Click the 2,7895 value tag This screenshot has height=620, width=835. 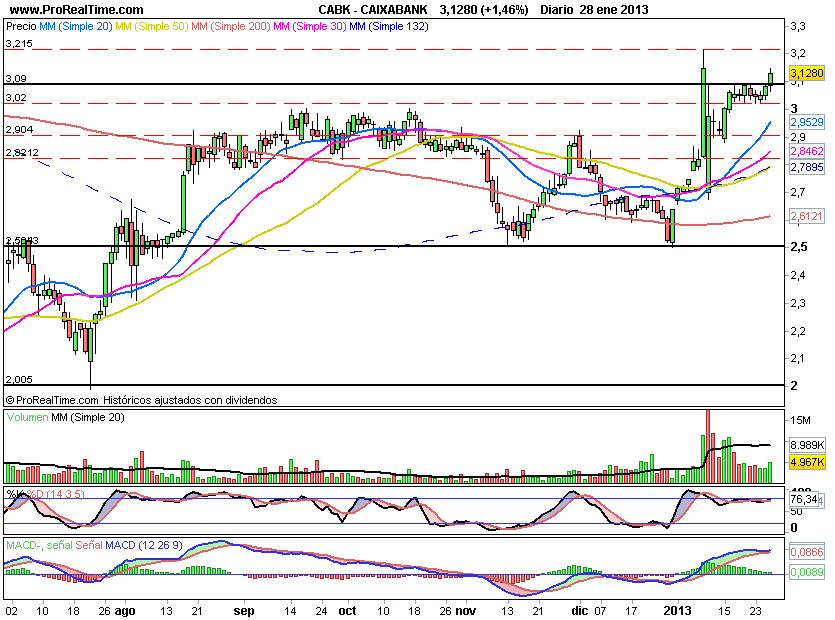(807, 167)
